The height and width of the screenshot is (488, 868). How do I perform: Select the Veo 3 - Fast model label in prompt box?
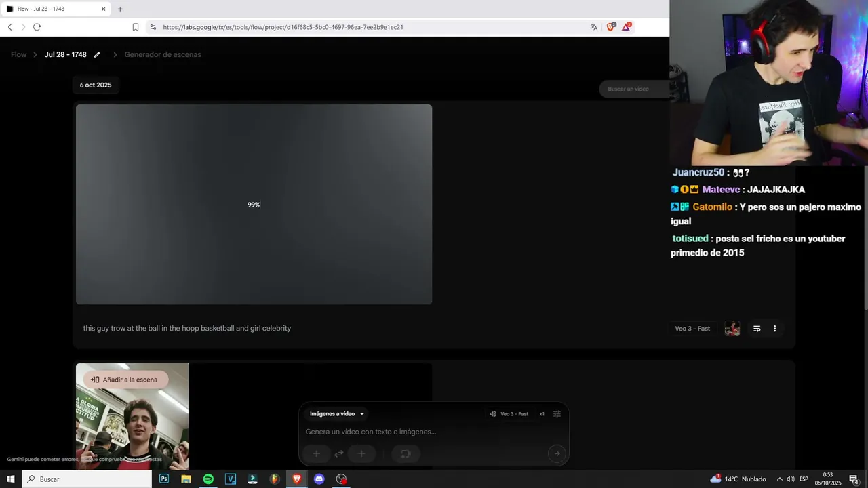coord(514,414)
